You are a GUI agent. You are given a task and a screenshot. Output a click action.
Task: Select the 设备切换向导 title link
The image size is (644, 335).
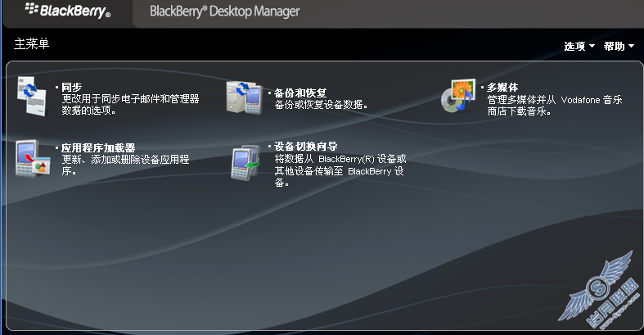pos(305,147)
